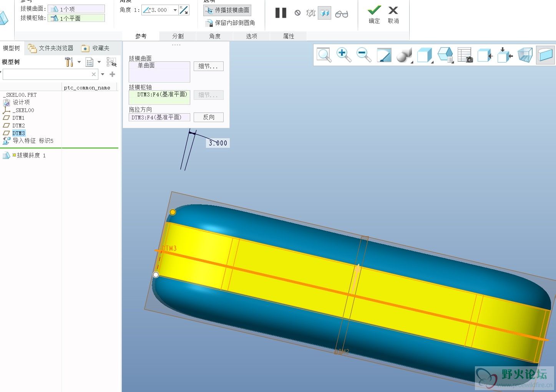Flip the draft angle direction icon
The height and width of the screenshot is (392, 556).
pyautogui.click(x=184, y=10)
